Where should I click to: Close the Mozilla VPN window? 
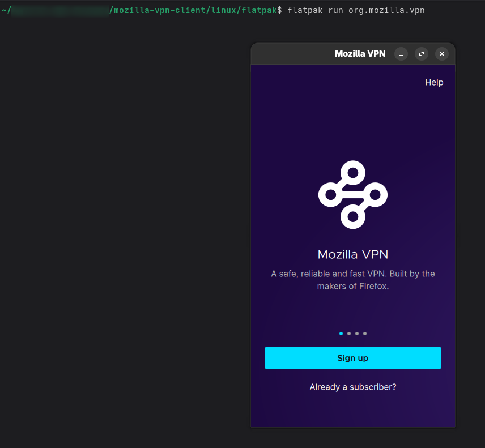[442, 54]
